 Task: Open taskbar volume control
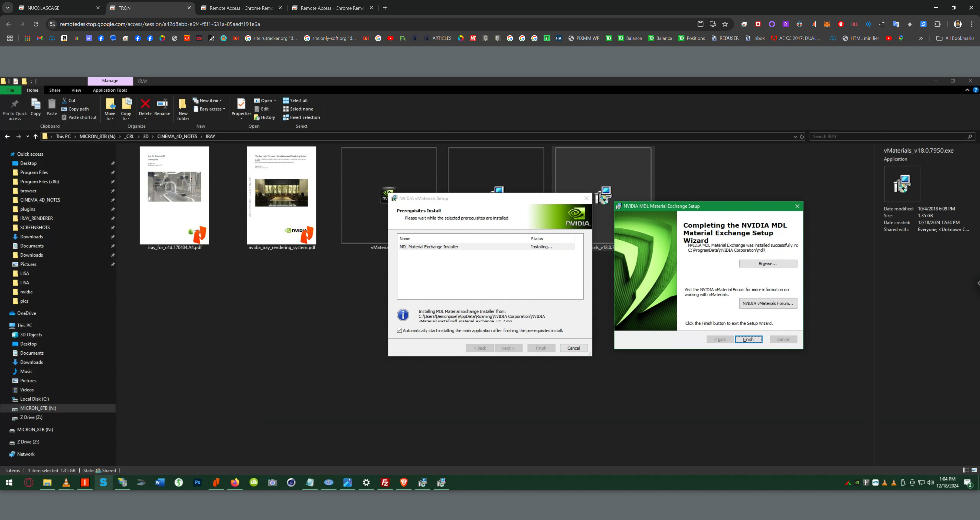click(x=930, y=482)
